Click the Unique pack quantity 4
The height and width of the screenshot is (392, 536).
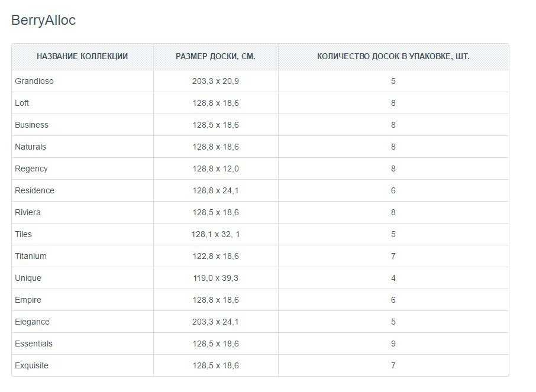click(x=393, y=278)
